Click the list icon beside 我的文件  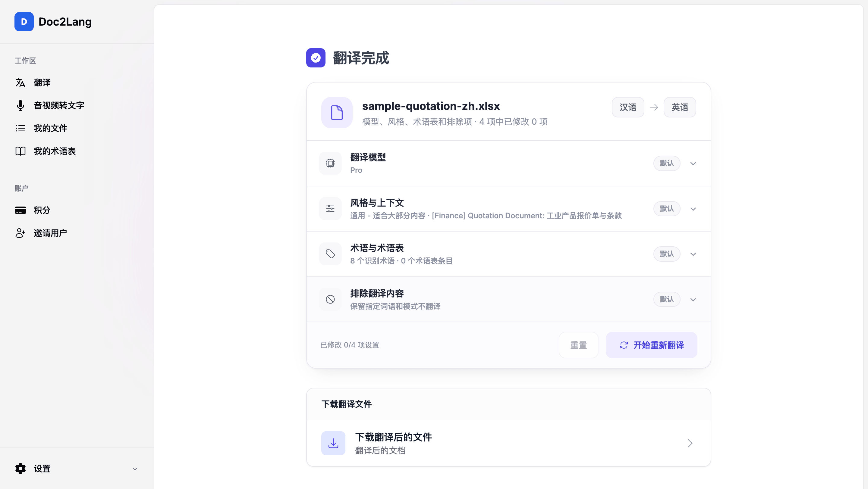click(x=20, y=128)
